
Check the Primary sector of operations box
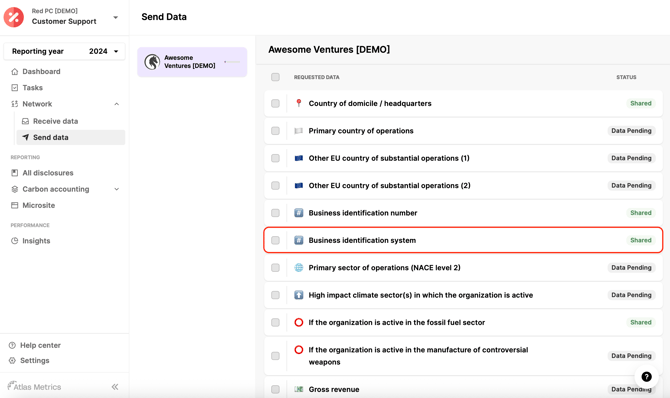275,268
